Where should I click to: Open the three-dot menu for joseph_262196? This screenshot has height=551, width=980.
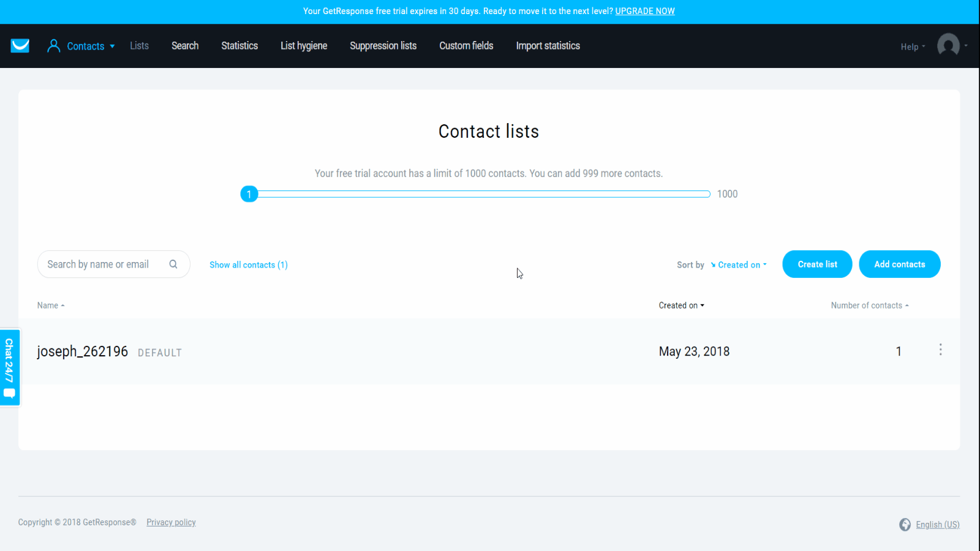940,350
